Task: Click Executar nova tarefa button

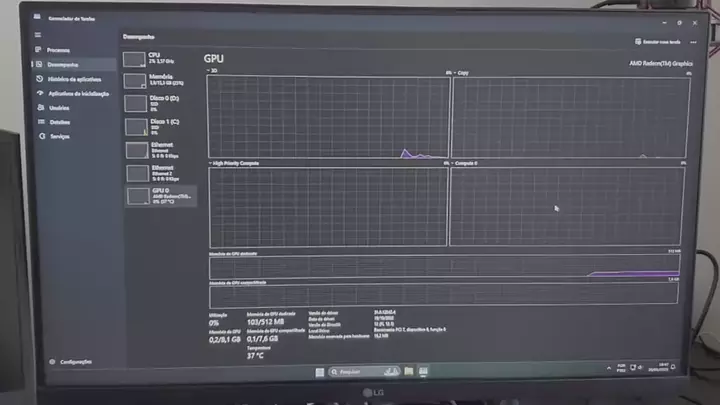Action: click(x=659, y=42)
